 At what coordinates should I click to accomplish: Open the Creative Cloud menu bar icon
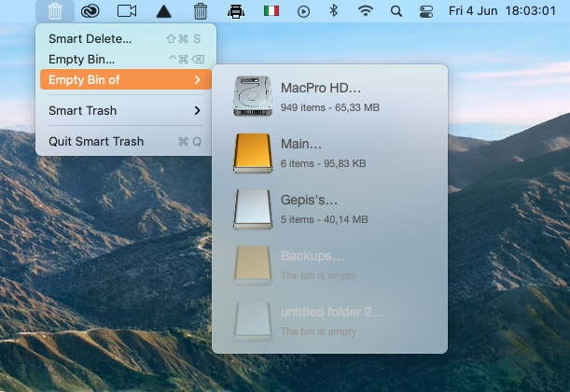point(90,11)
